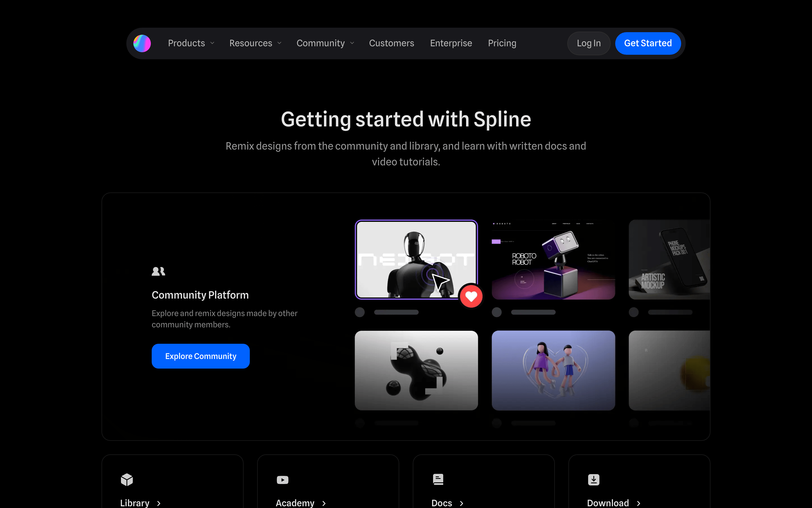
Task: Click the Download arrow icon
Action: (x=593, y=479)
